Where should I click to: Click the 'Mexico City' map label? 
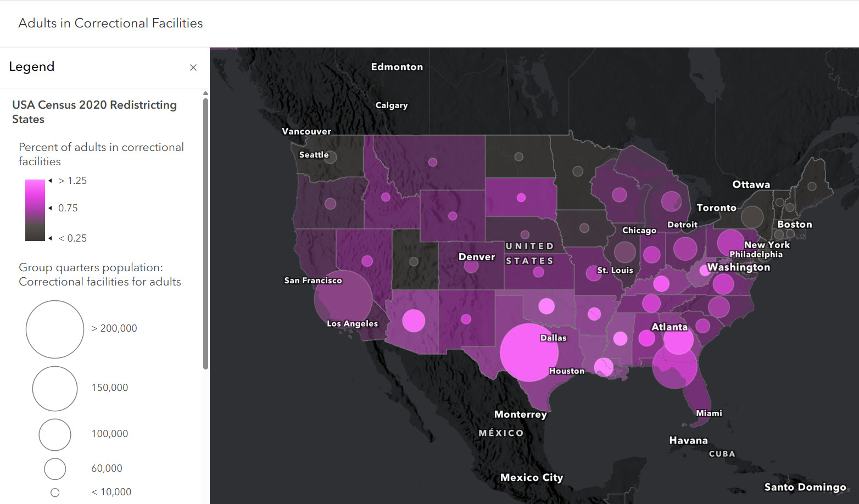pyautogui.click(x=532, y=478)
